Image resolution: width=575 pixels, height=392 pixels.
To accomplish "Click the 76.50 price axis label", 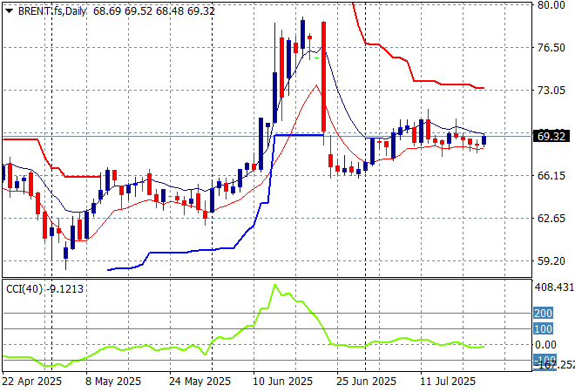I will point(551,48).
